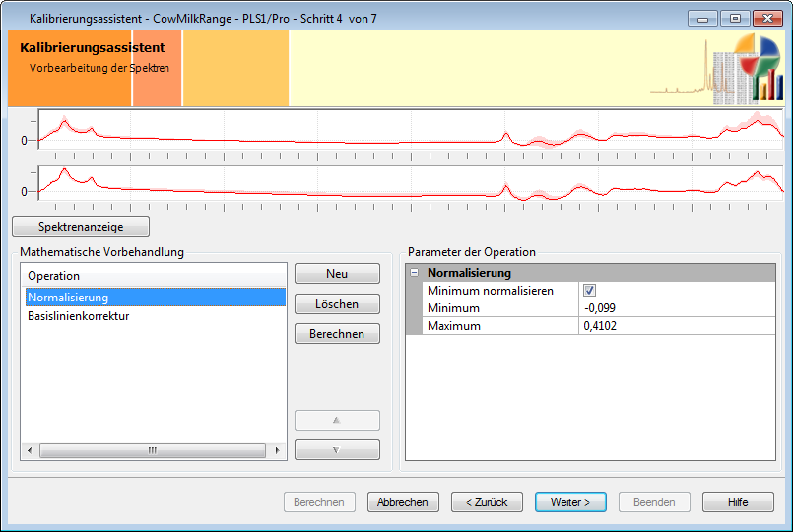Click the chart logo in the header
793x532 pixels.
pos(747,68)
